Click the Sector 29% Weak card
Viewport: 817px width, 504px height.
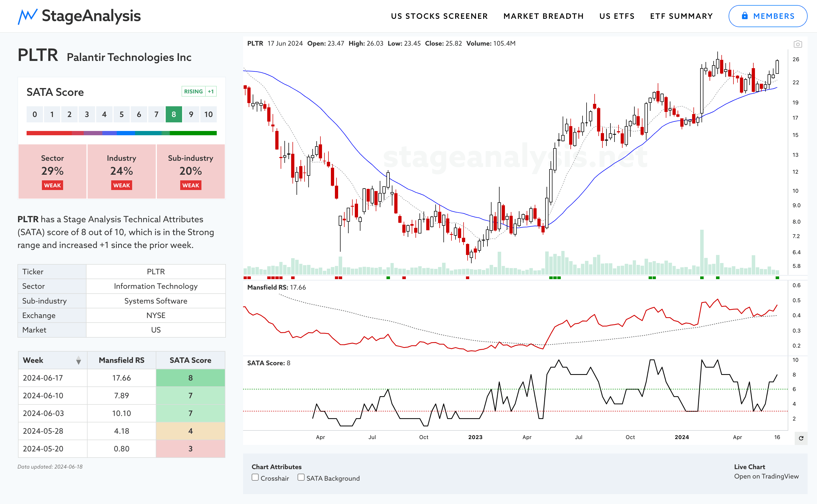point(52,171)
